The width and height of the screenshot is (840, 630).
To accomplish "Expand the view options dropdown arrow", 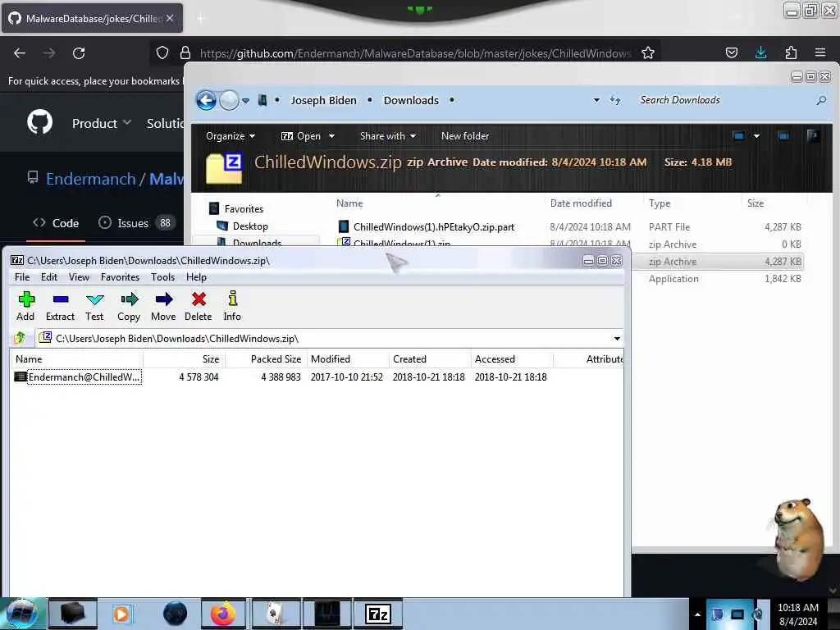I will click(x=756, y=136).
